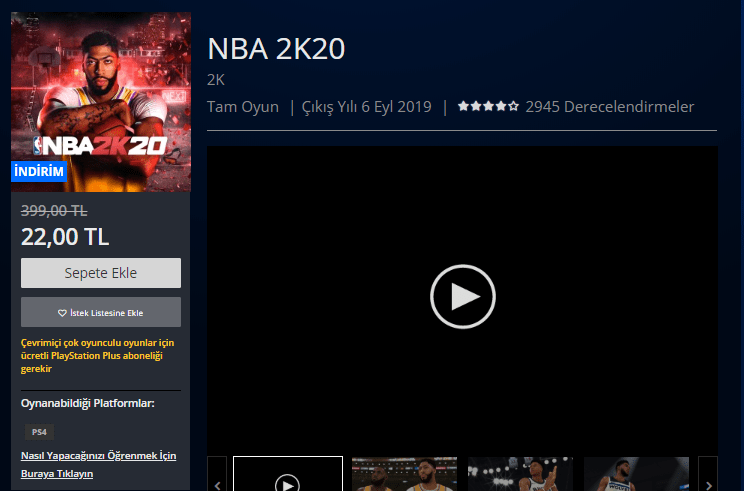Click the 2K publisher name
The image size is (744, 491).
pos(216,80)
